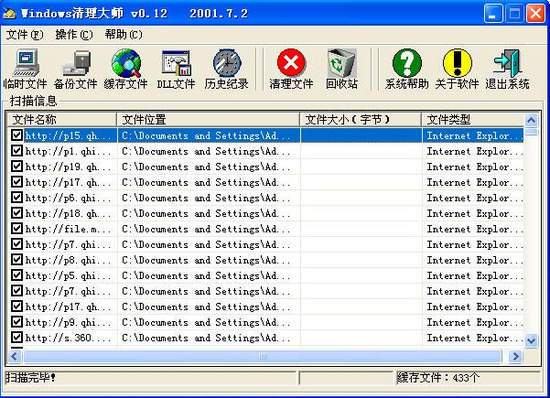Click the vertical scrollbar thumb
550x398 pixels.
pos(531,132)
